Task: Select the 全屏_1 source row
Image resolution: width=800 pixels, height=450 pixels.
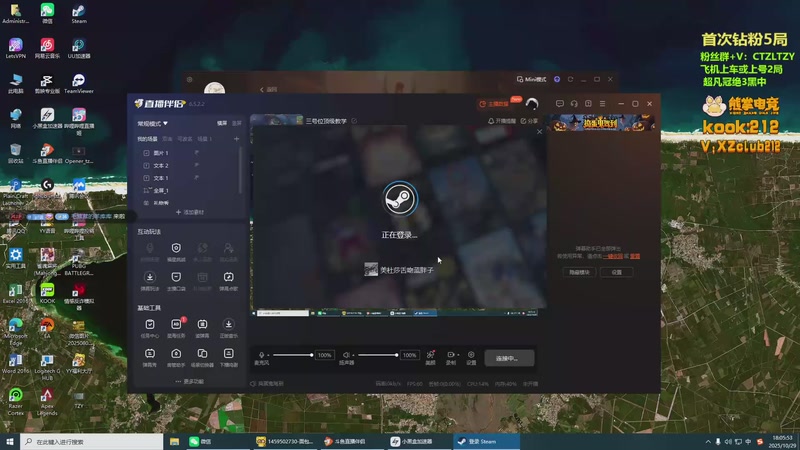Action: pos(188,190)
